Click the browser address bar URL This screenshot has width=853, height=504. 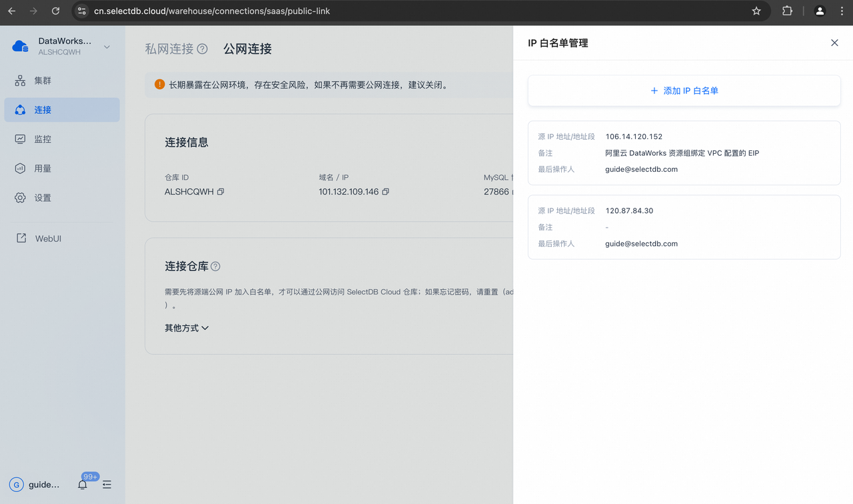[x=212, y=11]
